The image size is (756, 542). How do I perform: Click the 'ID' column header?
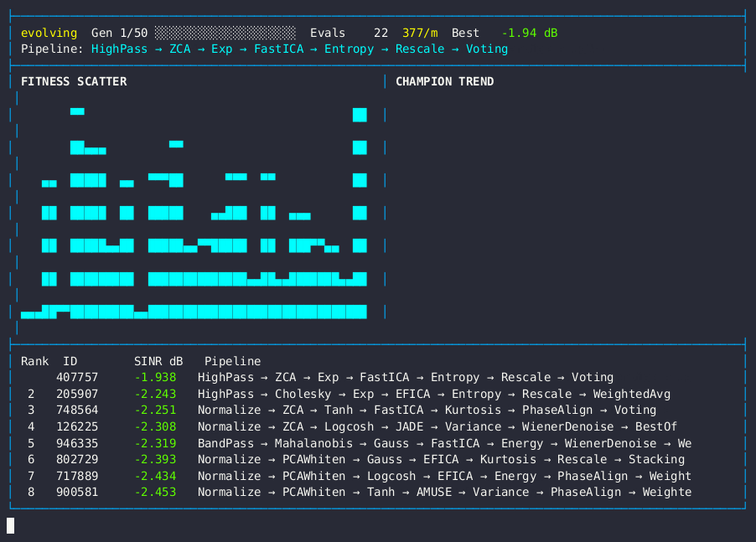point(70,361)
